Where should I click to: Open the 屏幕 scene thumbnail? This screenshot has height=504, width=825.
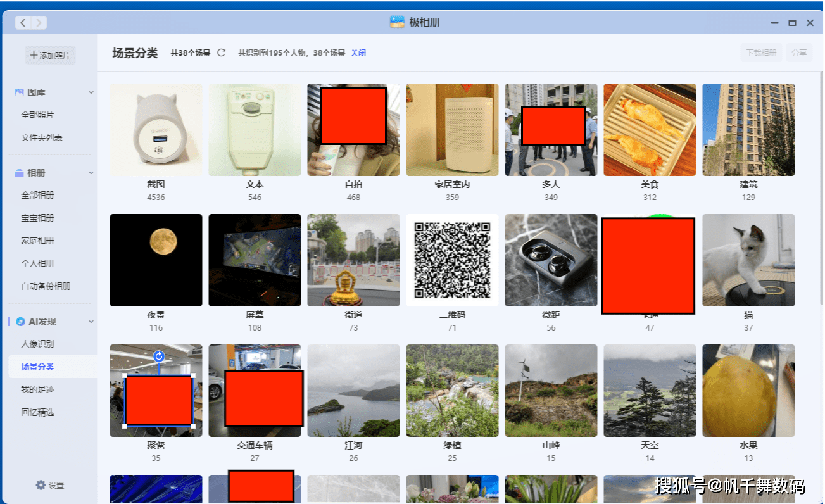[x=255, y=260]
